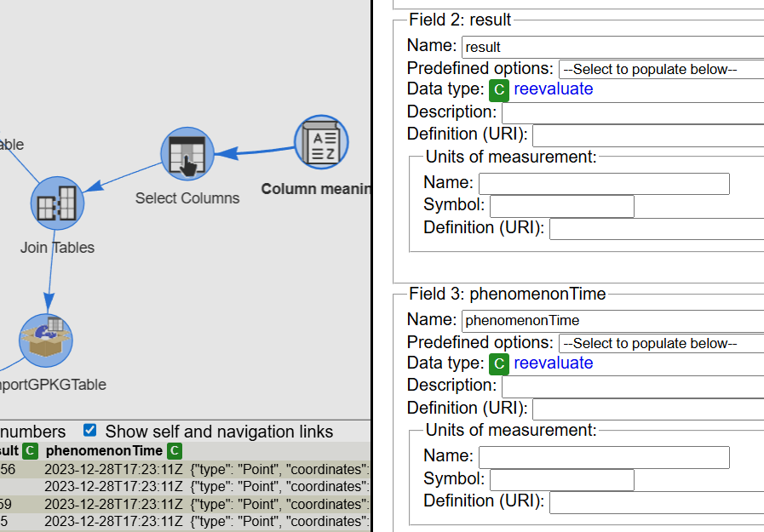Click green C badge in result data type
This screenshot has height=532, width=764.
point(499,89)
